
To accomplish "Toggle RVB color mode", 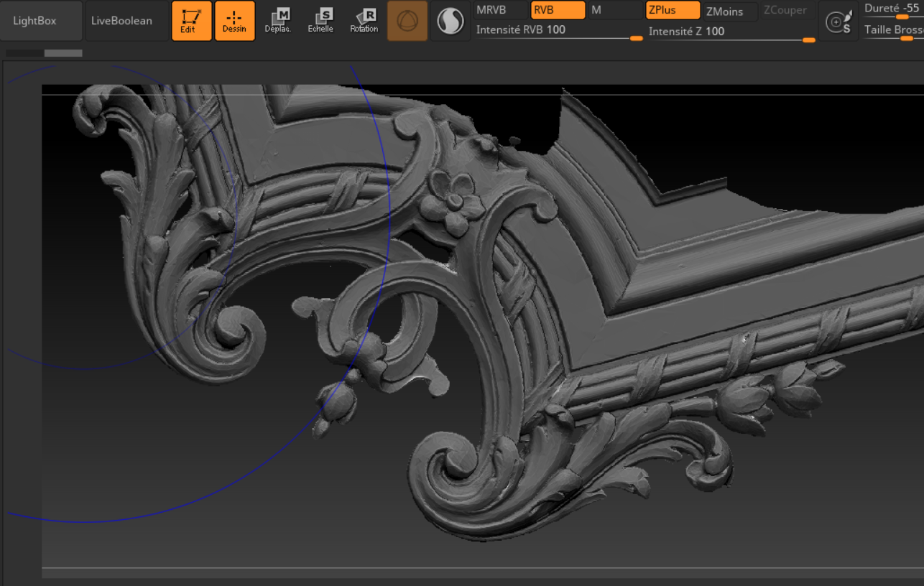I will click(558, 10).
